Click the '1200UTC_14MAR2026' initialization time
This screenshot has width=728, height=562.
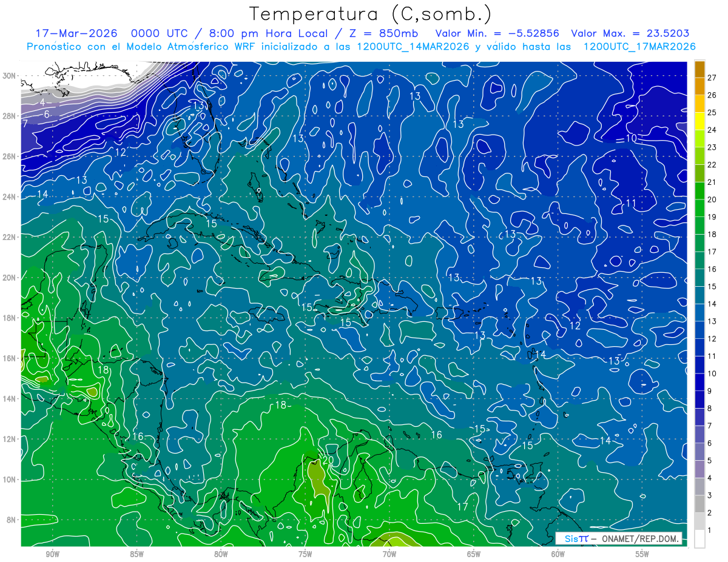(413, 47)
